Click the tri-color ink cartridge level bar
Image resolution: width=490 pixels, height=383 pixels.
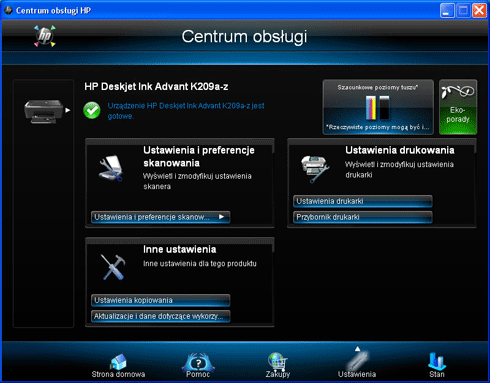click(x=371, y=107)
